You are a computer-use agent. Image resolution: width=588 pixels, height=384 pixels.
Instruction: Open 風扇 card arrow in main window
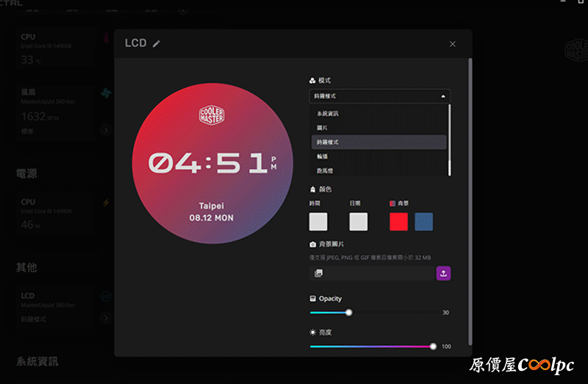[106, 131]
